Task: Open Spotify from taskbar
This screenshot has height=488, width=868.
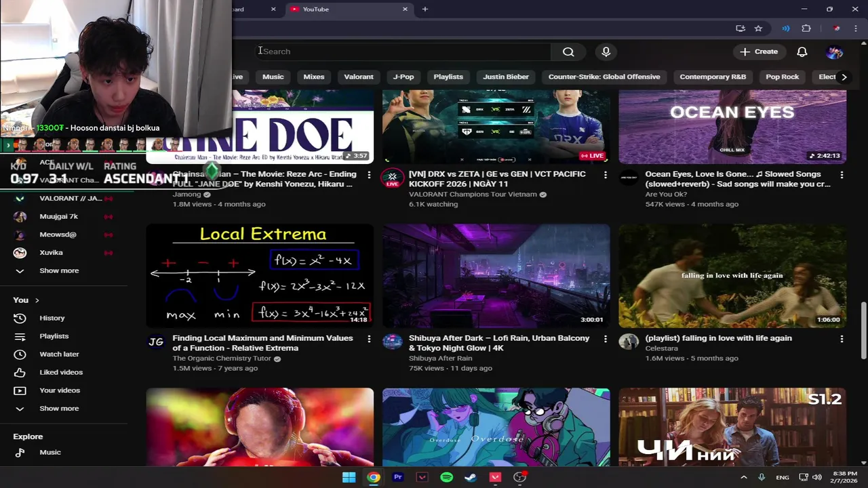Action: tap(446, 477)
